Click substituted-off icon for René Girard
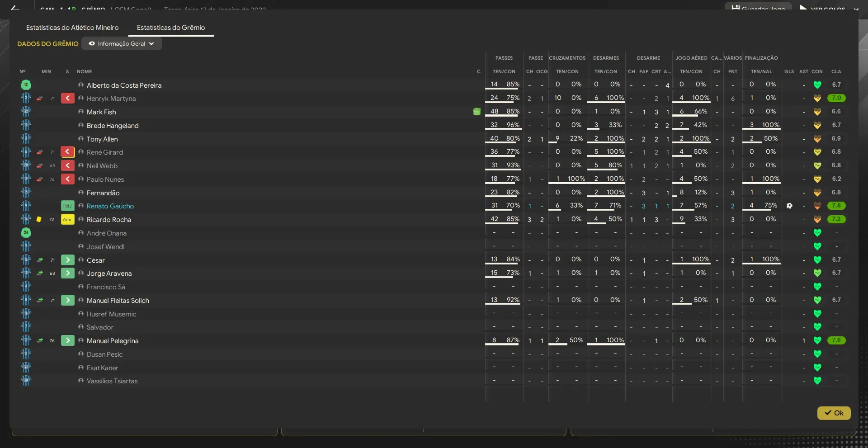Viewport: 868px width, 448px height. click(67, 152)
